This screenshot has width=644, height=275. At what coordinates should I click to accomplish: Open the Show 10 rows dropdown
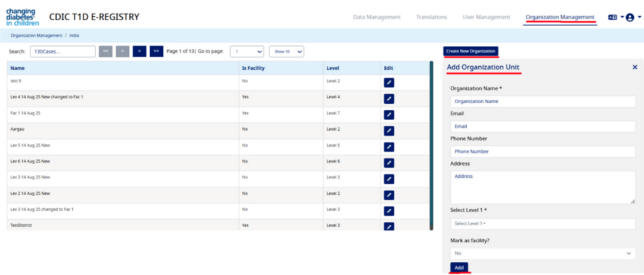coord(286,52)
